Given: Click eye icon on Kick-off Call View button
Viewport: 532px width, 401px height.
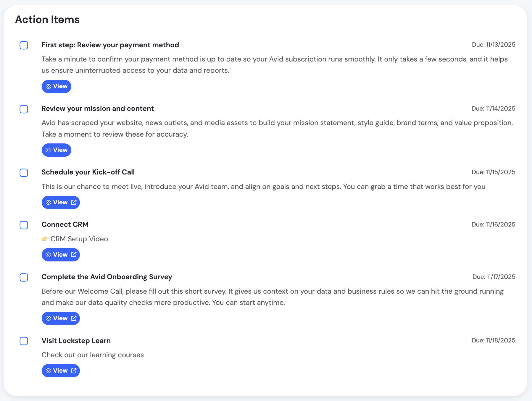Looking at the screenshot, I should (49, 203).
